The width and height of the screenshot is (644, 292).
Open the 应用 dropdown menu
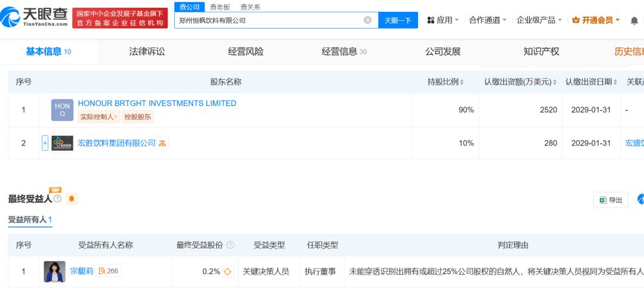(443, 20)
